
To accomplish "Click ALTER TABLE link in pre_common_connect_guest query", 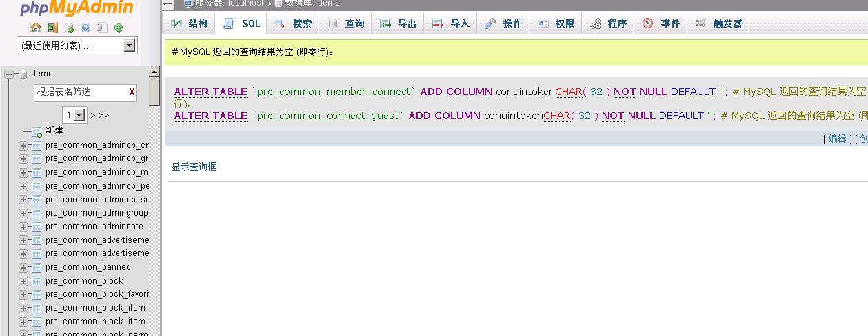I will 210,116.
